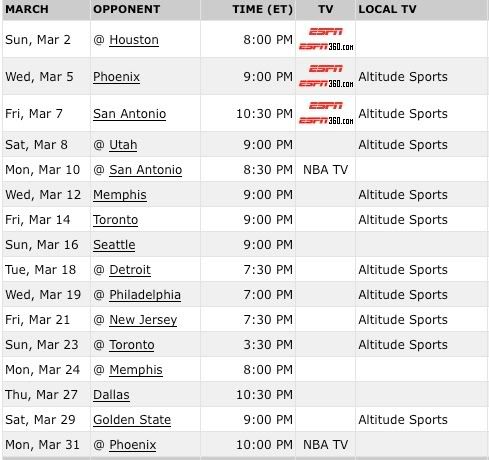Click the TIME (ET) column header

tap(263, 9)
